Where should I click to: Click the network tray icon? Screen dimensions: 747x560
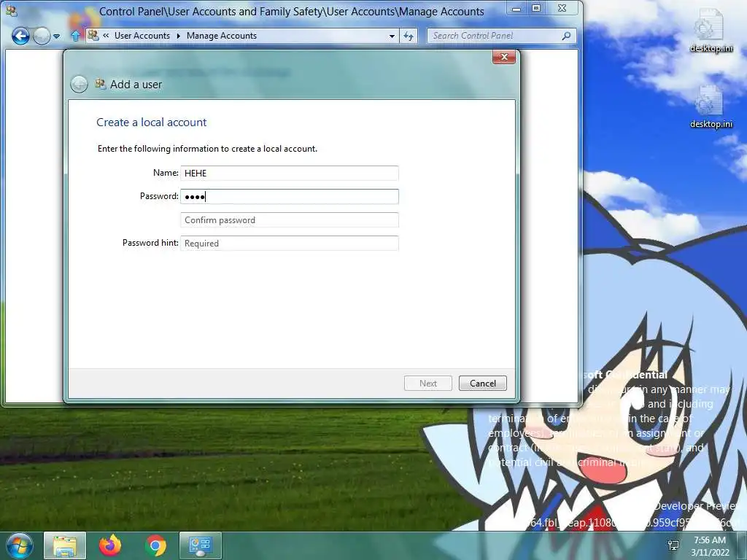673,545
